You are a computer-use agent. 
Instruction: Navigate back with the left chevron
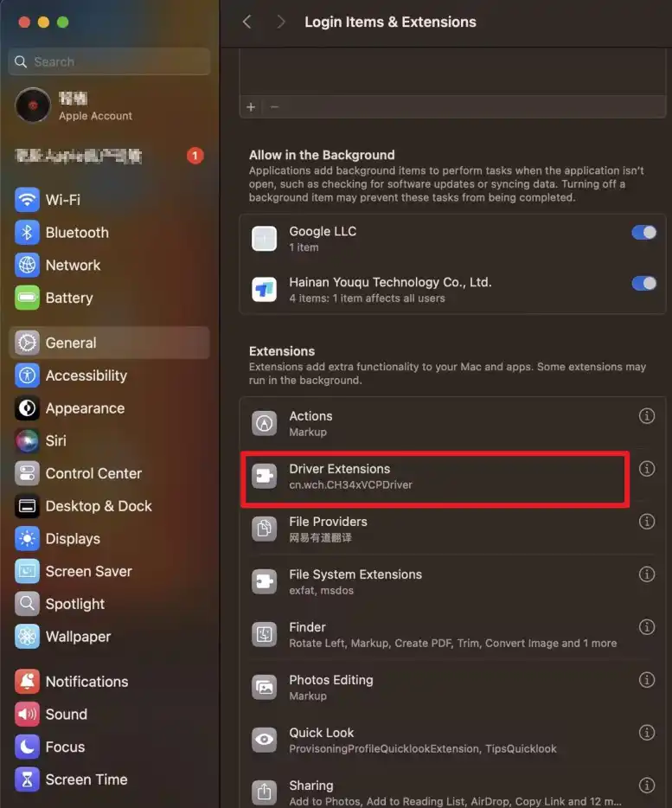[x=247, y=22]
